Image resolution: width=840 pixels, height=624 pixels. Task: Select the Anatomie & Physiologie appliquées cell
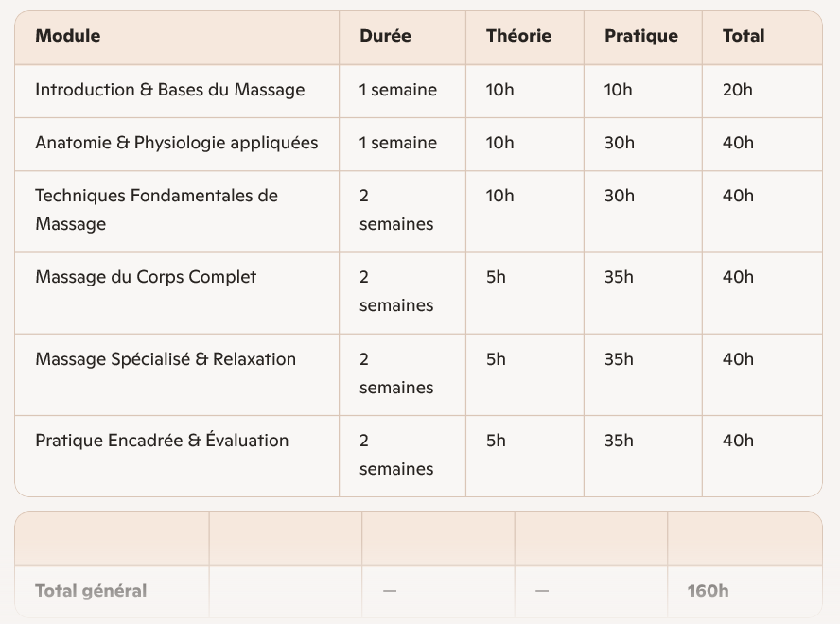[x=177, y=143]
